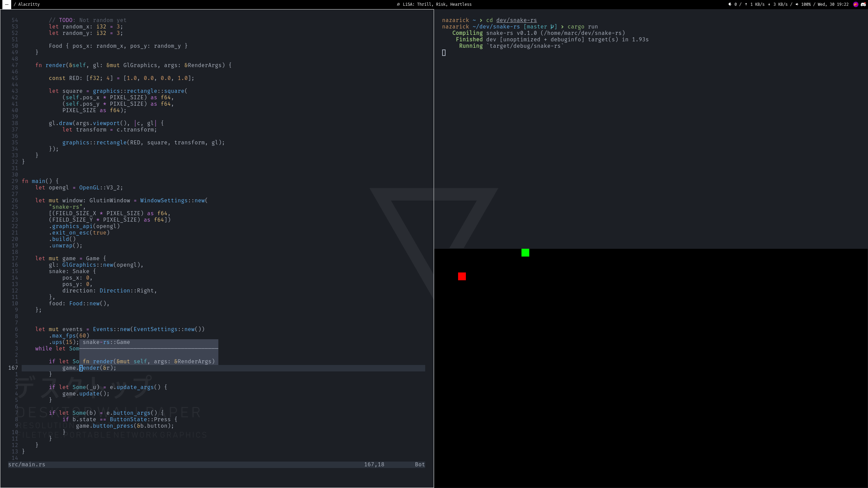
Task: Click the date and time display
Action: [833, 4]
